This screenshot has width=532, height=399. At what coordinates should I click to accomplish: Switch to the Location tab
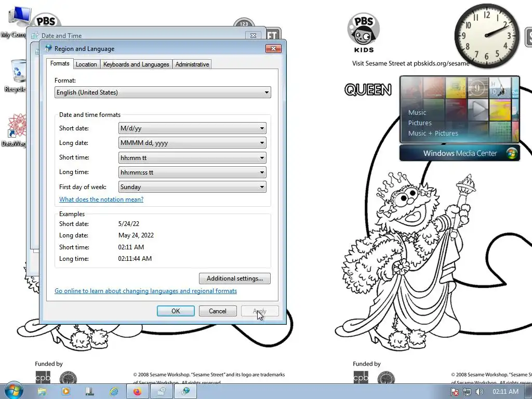pyautogui.click(x=86, y=64)
